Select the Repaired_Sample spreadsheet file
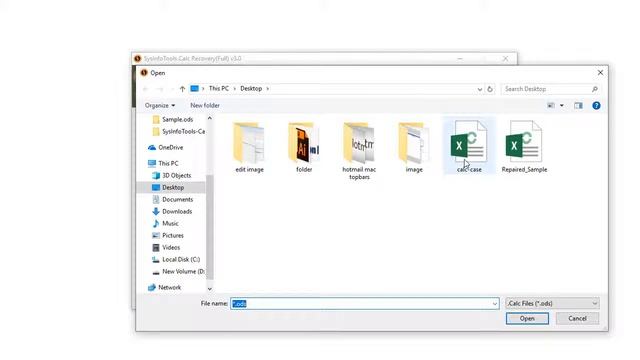The height and width of the screenshot is (360, 640). coord(524,146)
